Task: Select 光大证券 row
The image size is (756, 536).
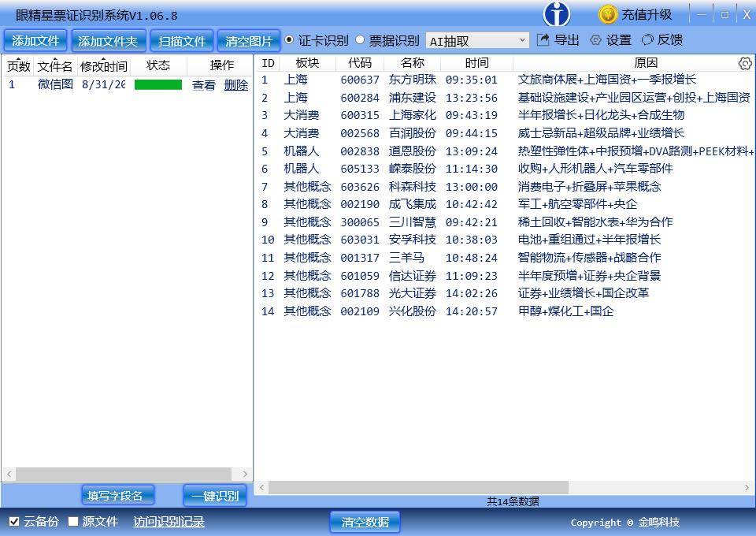Action: point(505,293)
